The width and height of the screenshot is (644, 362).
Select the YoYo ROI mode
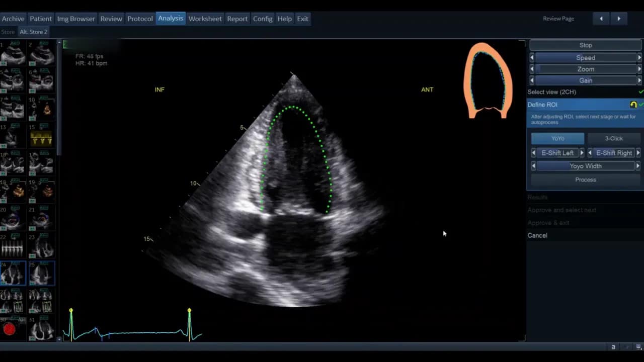[557, 138]
